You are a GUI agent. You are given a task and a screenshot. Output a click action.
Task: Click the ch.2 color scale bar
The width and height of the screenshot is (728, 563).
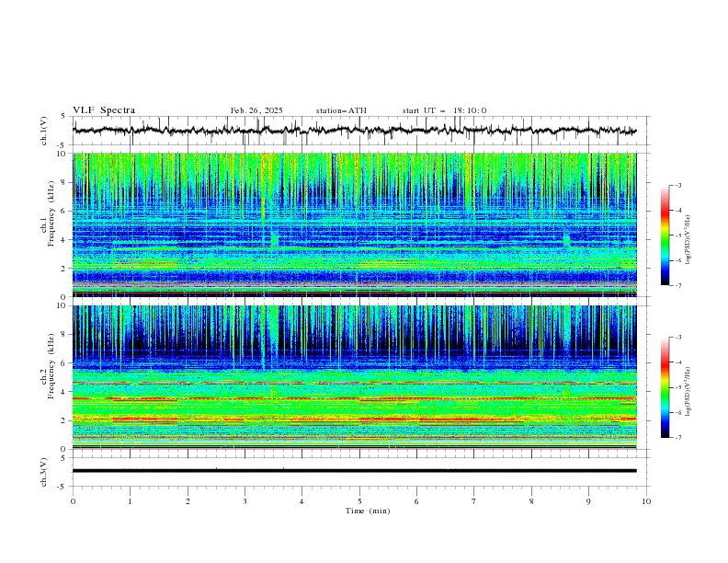click(x=665, y=387)
